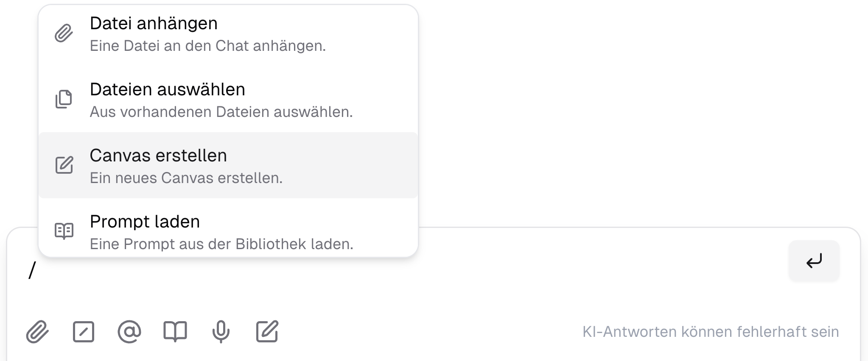The height and width of the screenshot is (361, 868).
Task: Click the pencil icon beside 'Canvas erstellen'
Action: click(63, 165)
